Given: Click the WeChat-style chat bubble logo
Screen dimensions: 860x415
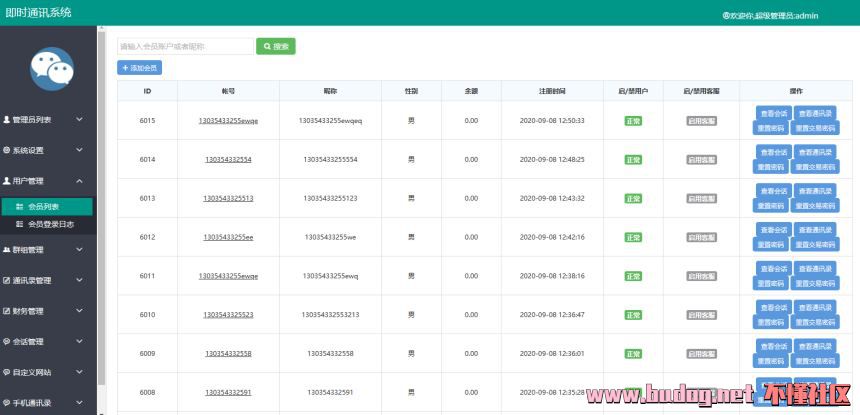Looking at the screenshot, I should point(51,69).
